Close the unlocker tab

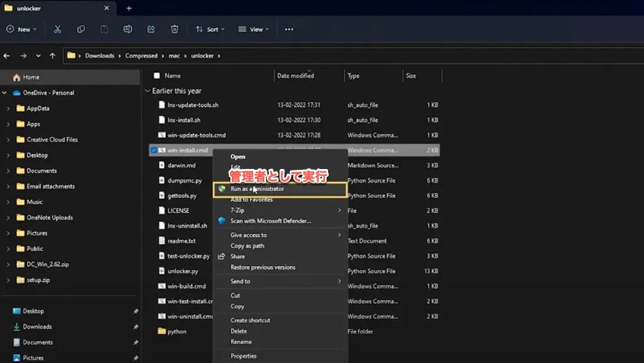tap(106, 8)
